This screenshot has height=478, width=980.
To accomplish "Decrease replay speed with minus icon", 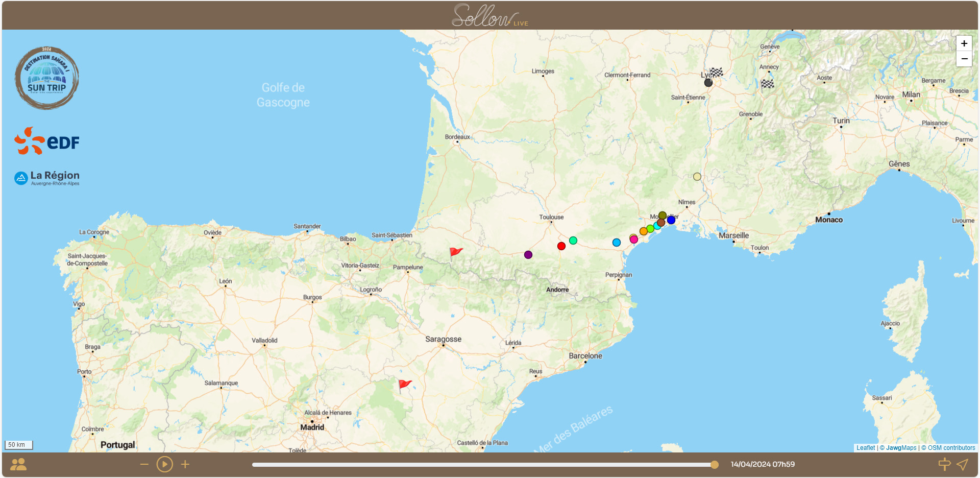I will click(144, 464).
